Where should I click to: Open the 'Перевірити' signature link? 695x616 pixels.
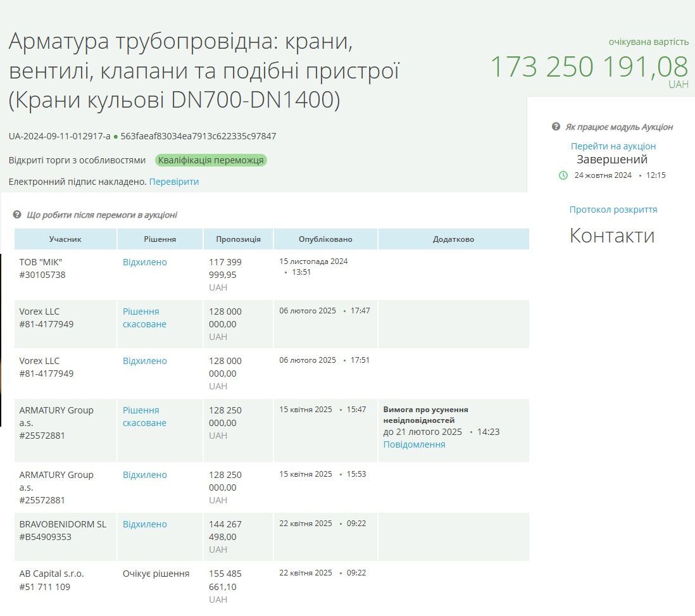click(x=173, y=182)
